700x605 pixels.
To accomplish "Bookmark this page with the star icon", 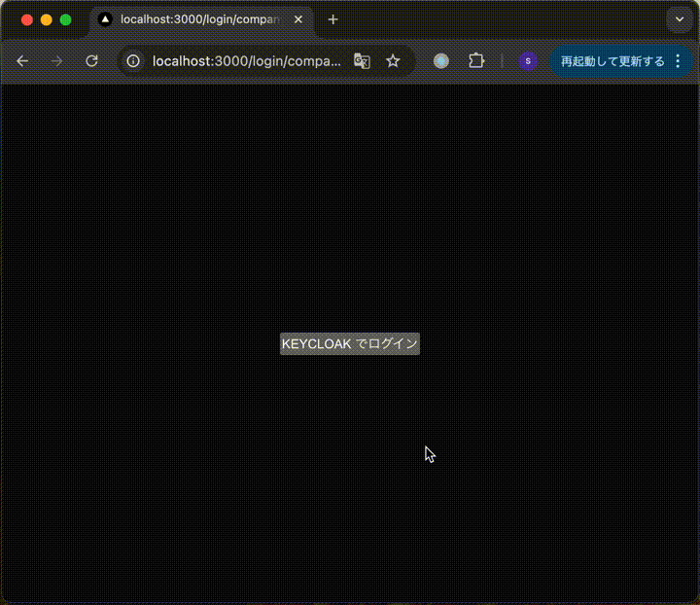I will tap(393, 61).
